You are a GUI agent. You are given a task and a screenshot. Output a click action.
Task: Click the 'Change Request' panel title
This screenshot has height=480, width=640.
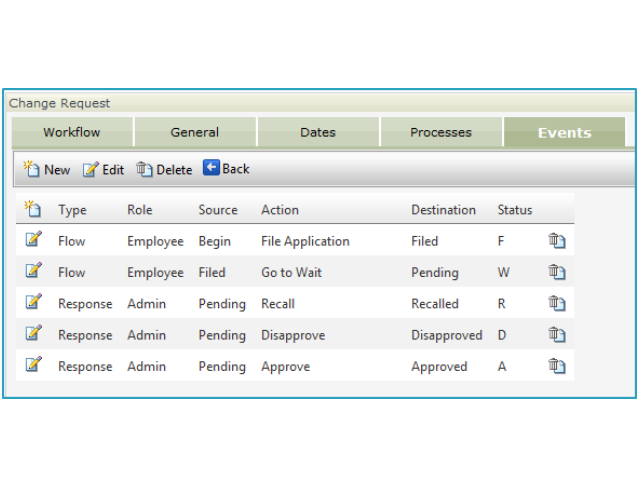click(x=60, y=103)
